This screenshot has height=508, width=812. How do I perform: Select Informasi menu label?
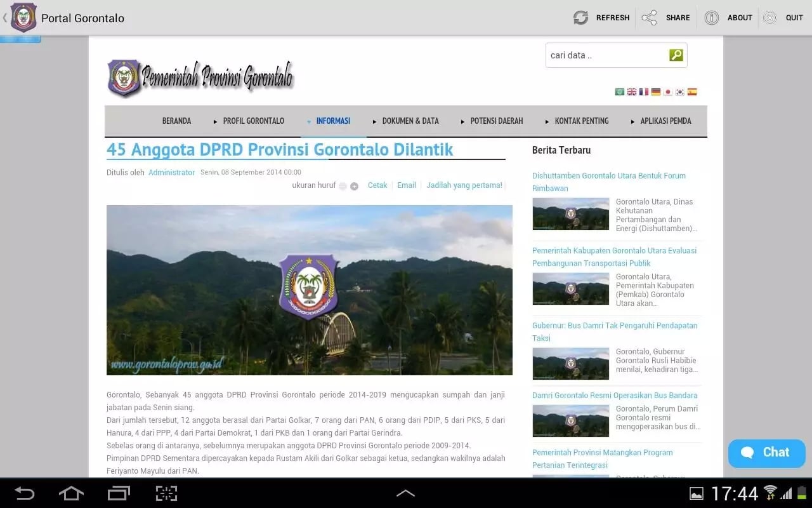point(333,121)
